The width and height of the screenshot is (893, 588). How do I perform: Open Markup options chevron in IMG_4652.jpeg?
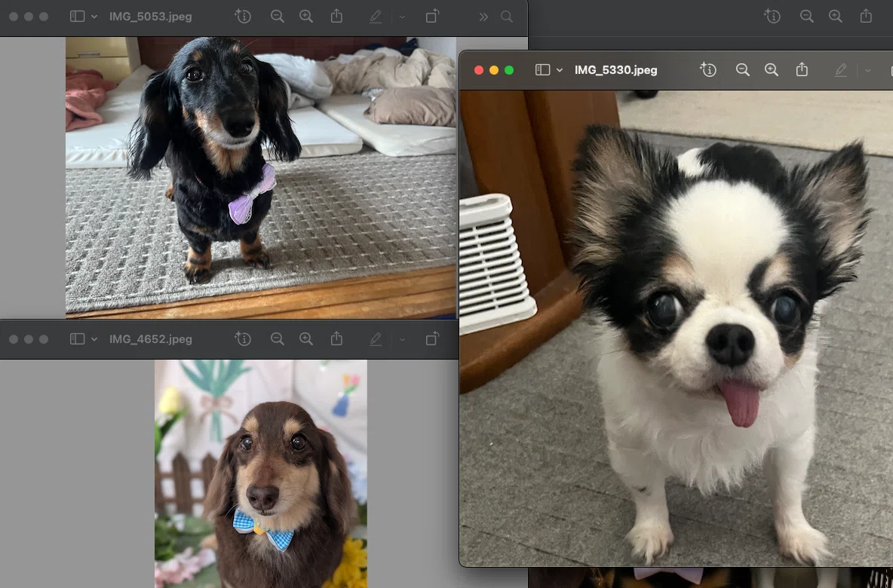pos(402,340)
